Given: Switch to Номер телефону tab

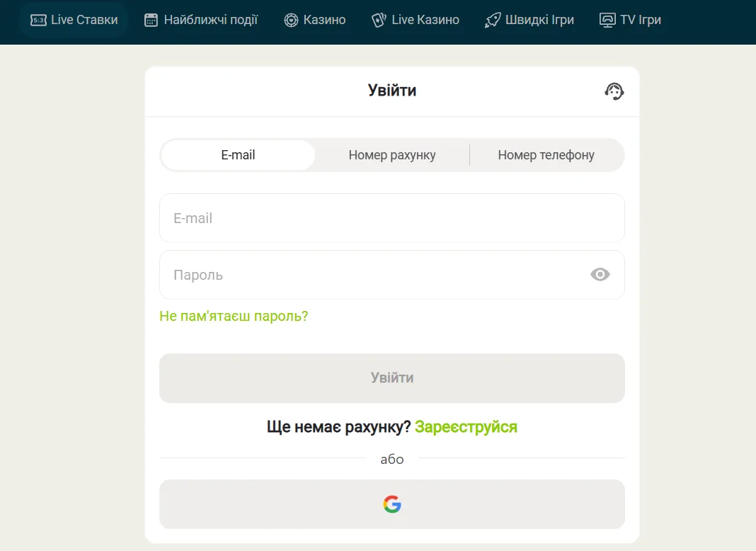Looking at the screenshot, I should pyautogui.click(x=546, y=155).
